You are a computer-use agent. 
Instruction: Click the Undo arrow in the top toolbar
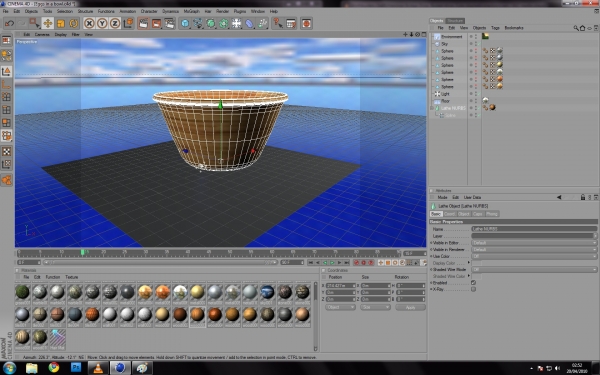tap(9, 23)
